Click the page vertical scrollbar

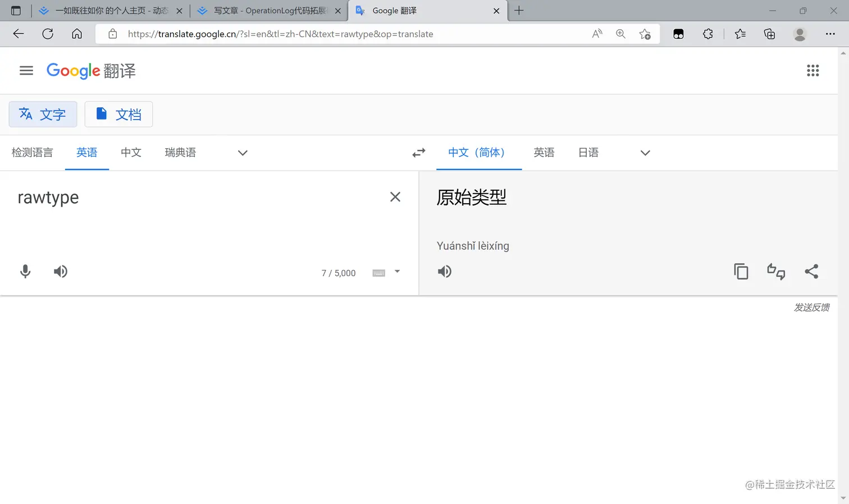(x=843, y=275)
